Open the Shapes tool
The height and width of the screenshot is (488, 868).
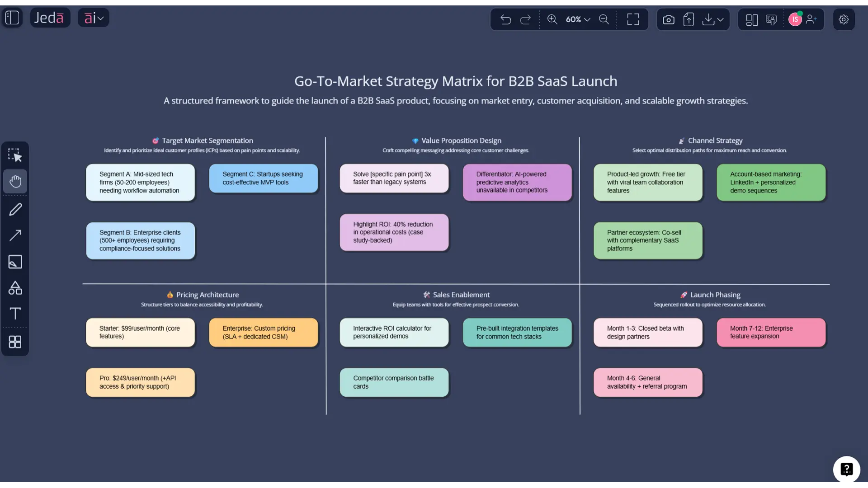click(x=15, y=288)
